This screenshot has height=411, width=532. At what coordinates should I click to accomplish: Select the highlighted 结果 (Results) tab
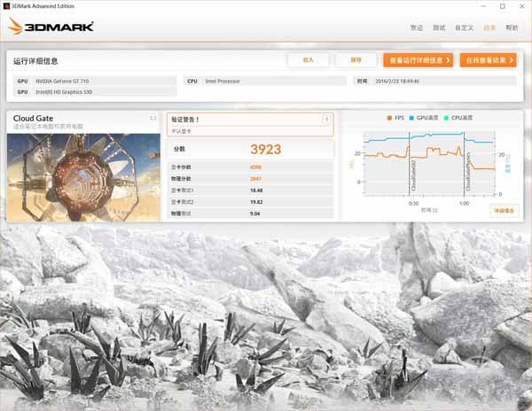489,27
